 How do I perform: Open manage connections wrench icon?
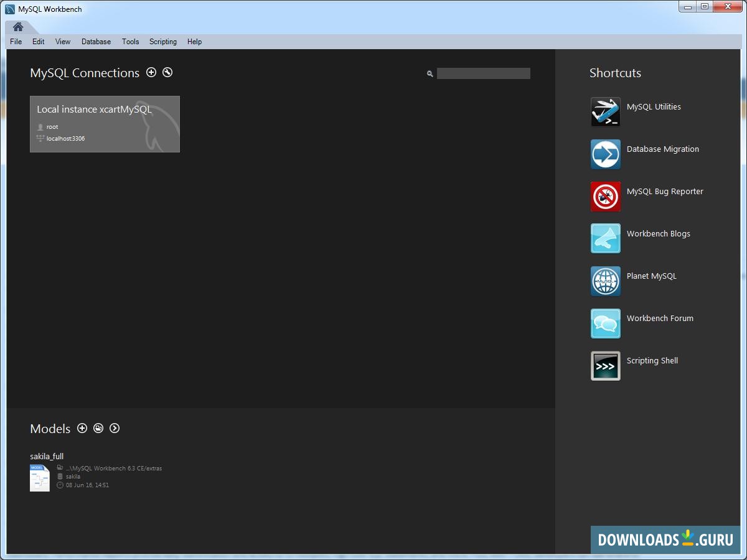pos(167,72)
